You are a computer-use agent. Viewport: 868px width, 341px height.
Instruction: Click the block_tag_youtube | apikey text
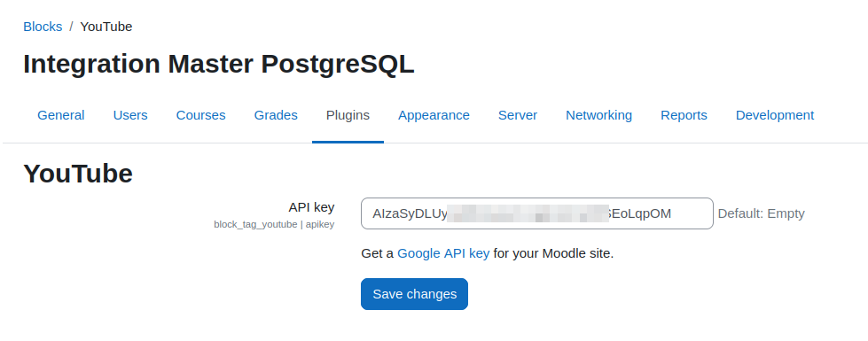(274, 224)
